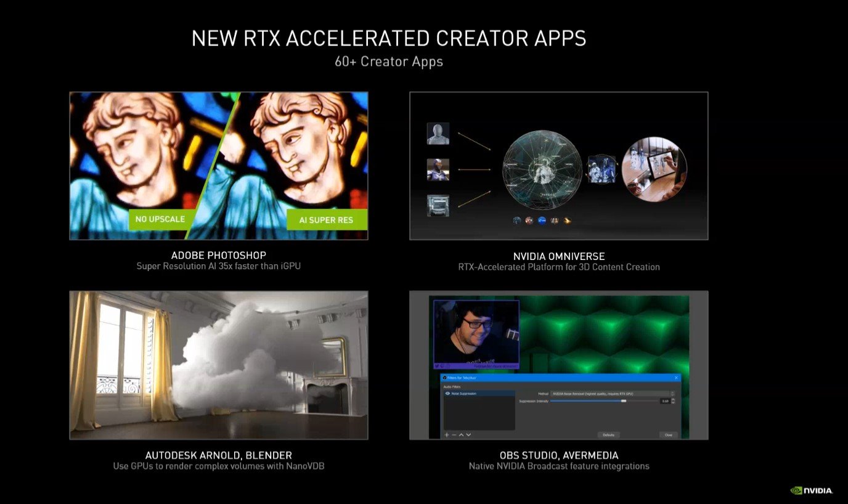Click the 0.69 intensity value field
Viewport: 848px width, 504px height.
pyautogui.click(x=666, y=401)
